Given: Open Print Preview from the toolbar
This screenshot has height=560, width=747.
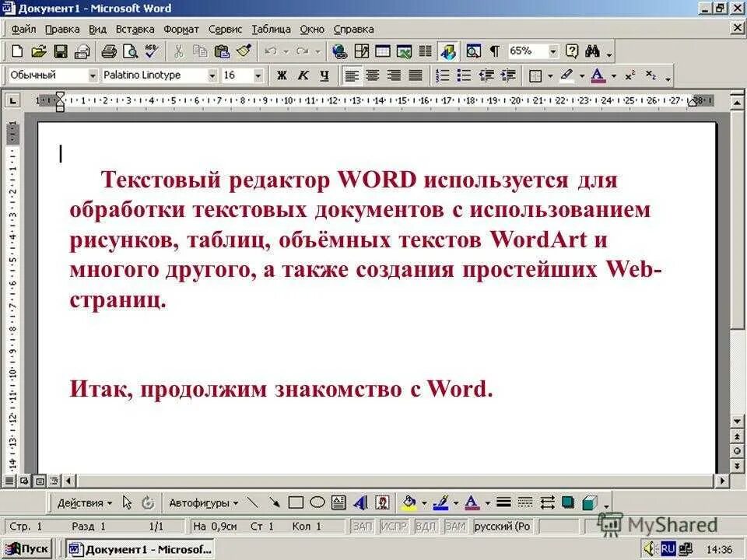Looking at the screenshot, I should (131, 51).
